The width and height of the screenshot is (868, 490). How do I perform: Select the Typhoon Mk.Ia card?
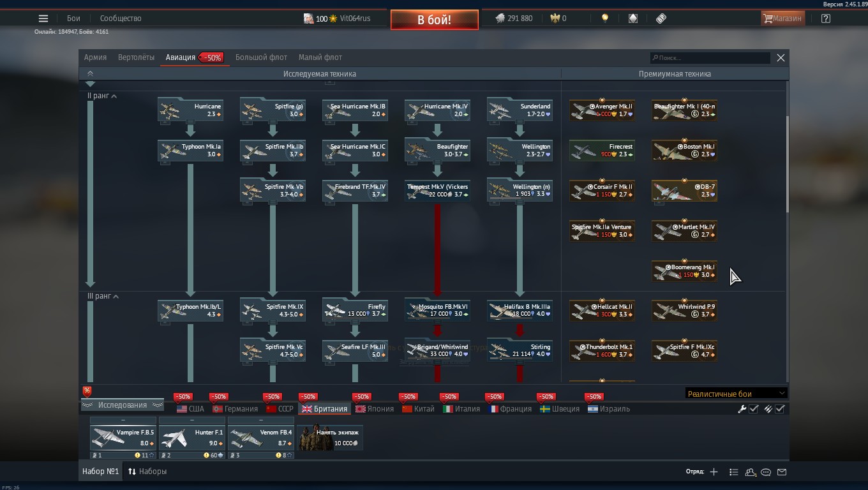pyautogui.click(x=190, y=150)
